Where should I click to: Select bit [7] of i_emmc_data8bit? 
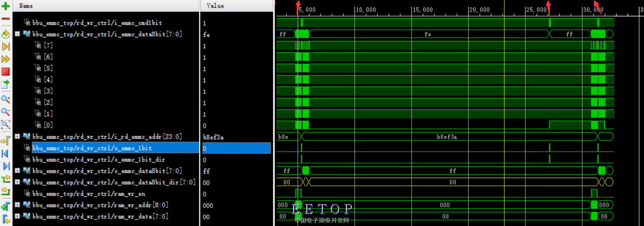tap(48, 45)
